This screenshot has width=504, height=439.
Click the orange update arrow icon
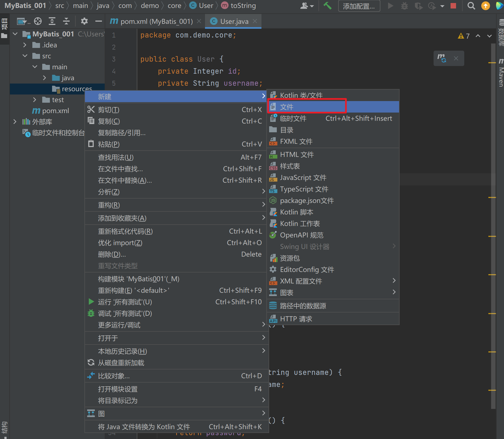pyautogui.click(x=485, y=6)
